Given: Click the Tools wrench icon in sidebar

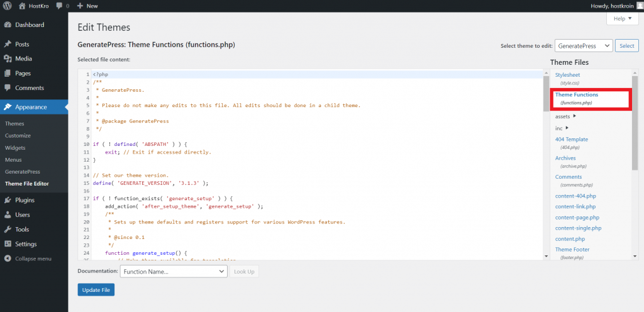Looking at the screenshot, I should [x=8, y=230].
